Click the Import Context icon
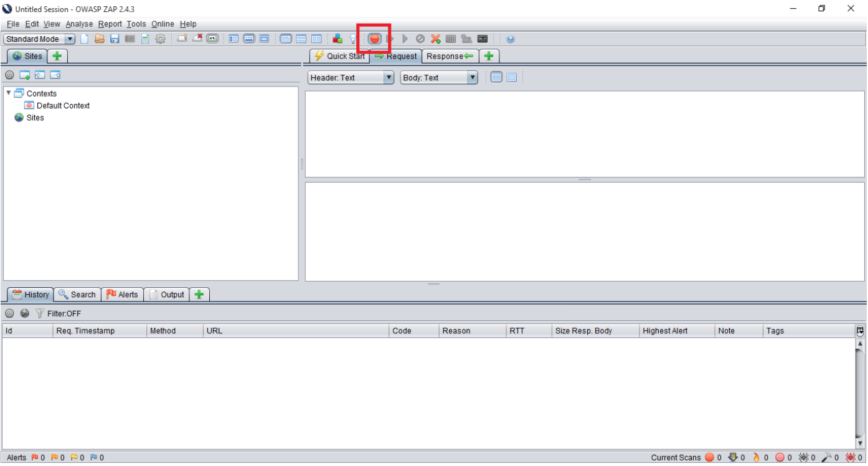The image size is (868, 466). [x=40, y=75]
